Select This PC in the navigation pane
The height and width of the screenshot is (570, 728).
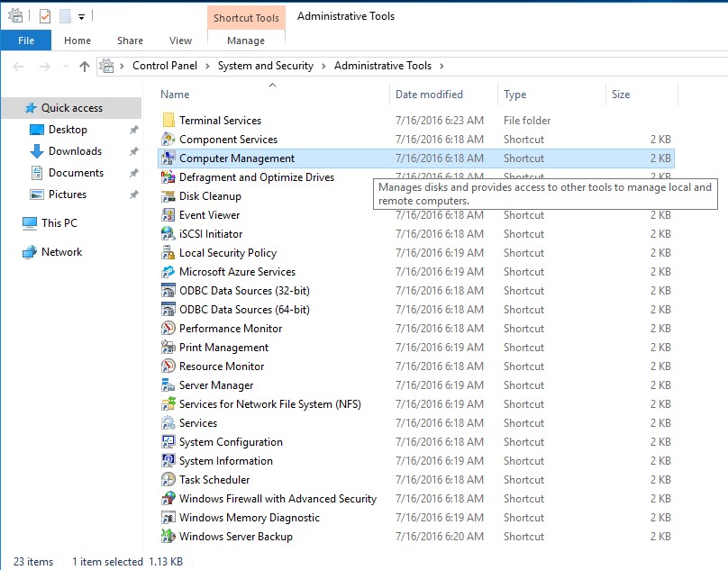pos(59,223)
